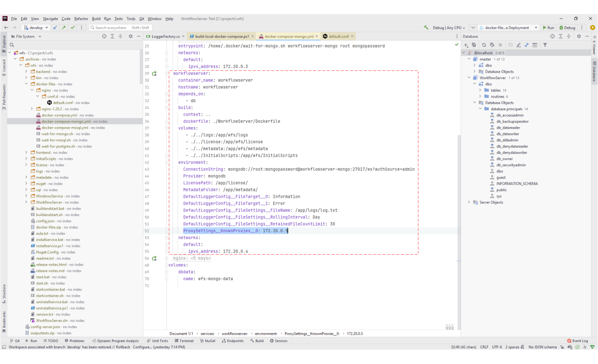Switch to LoggerFactory.cs tab
Screen dimensions: 598x364
click(165, 36)
